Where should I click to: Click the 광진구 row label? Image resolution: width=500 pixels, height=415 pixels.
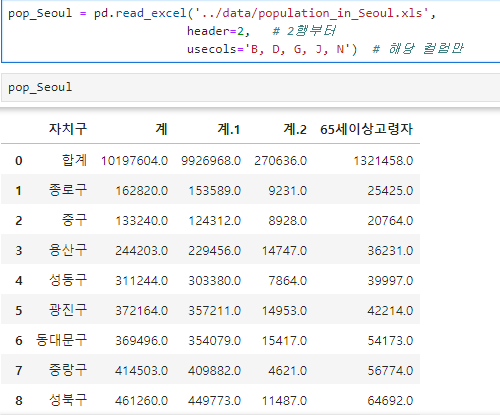68,310
